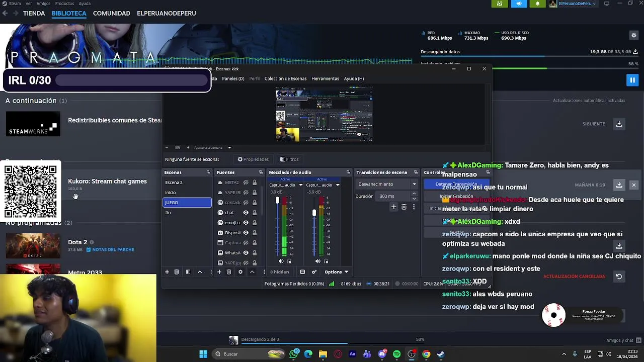Show hidden Windows tray icons chevron
The height and width of the screenshot is (362, 644).
click(563, 354)
